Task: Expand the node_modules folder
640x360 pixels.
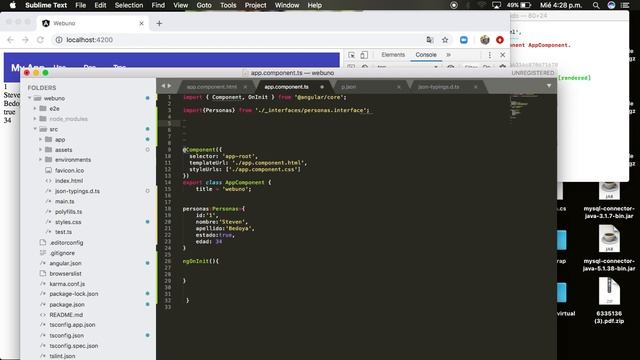Action: [35, 119]
